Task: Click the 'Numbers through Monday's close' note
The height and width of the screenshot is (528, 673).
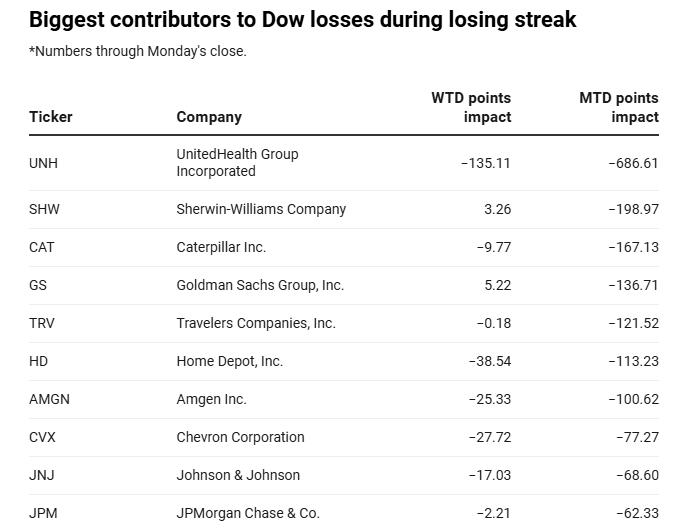Action: click(x=138, y=52)
